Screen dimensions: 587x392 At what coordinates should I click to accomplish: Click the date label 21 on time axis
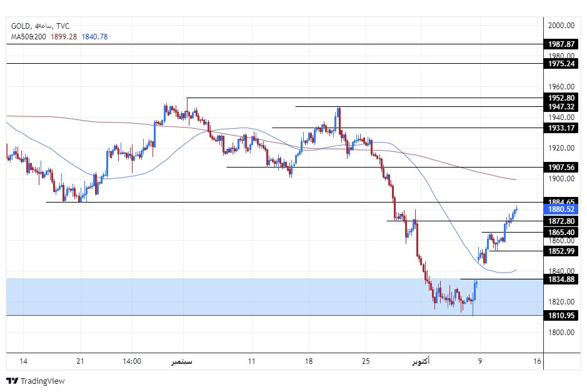[80, 361]
